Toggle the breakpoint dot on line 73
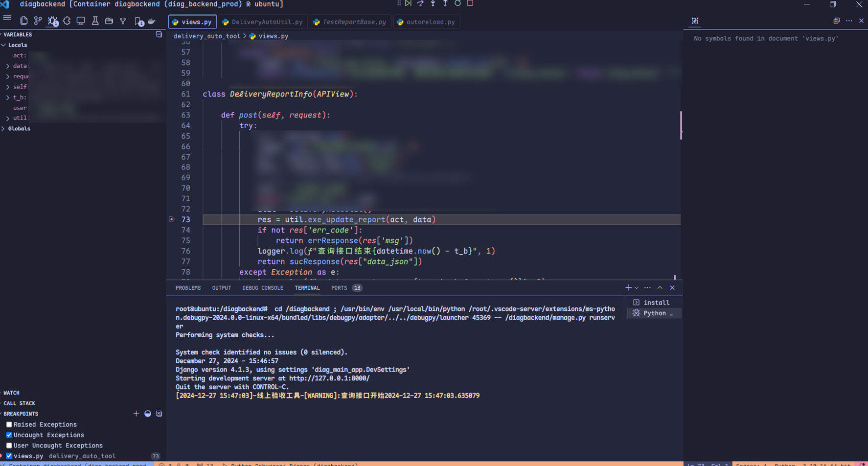The height and width of the screenshot is (466, 868). coord(172,219)
